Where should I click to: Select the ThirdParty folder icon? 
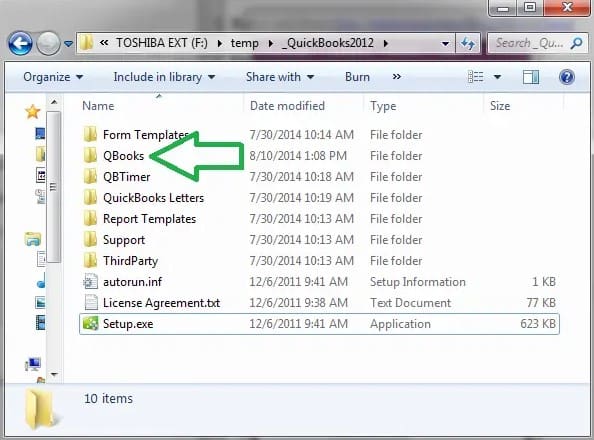(90, 260)
